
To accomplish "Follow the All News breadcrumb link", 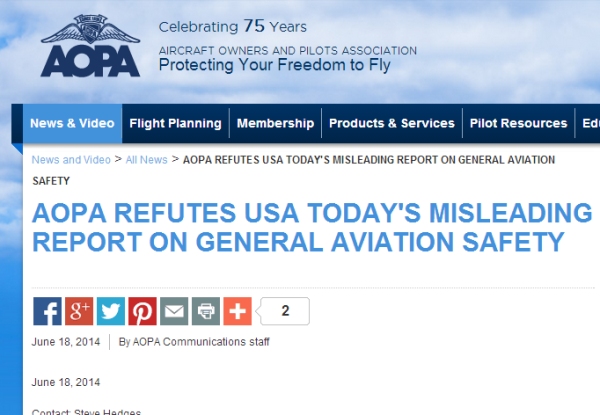I will (x=147, y=160).
